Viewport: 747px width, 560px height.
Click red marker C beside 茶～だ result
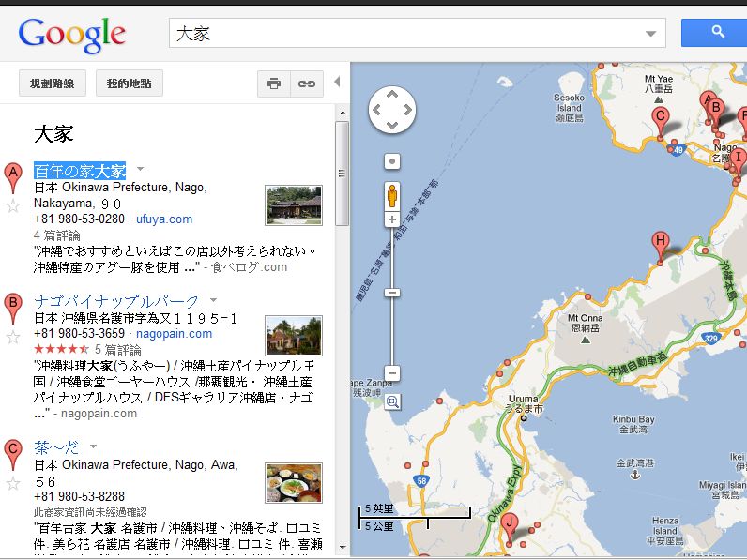point(13,455)
